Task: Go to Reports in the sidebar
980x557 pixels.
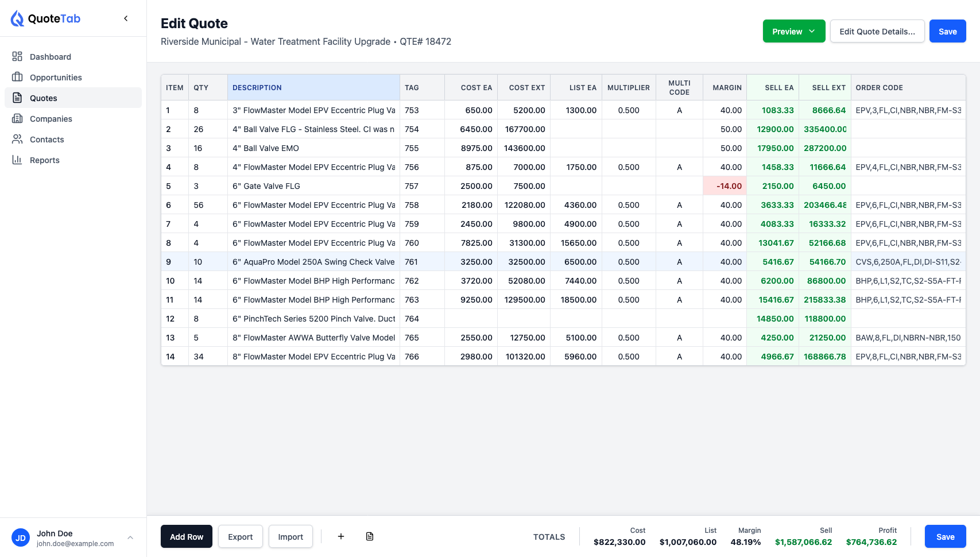Action: tap(45, 160)
